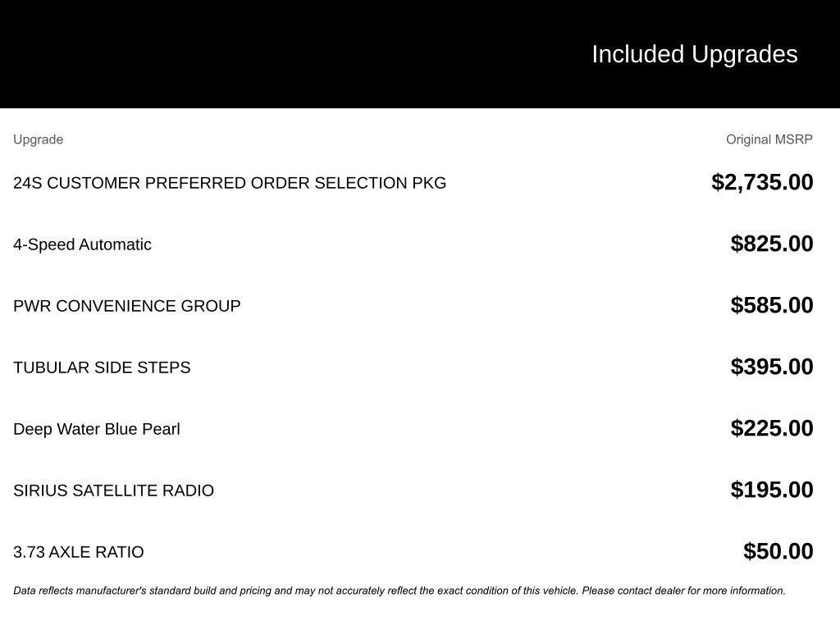Click the black header banner
840x630 pixels.
click(x=246, y=54)
